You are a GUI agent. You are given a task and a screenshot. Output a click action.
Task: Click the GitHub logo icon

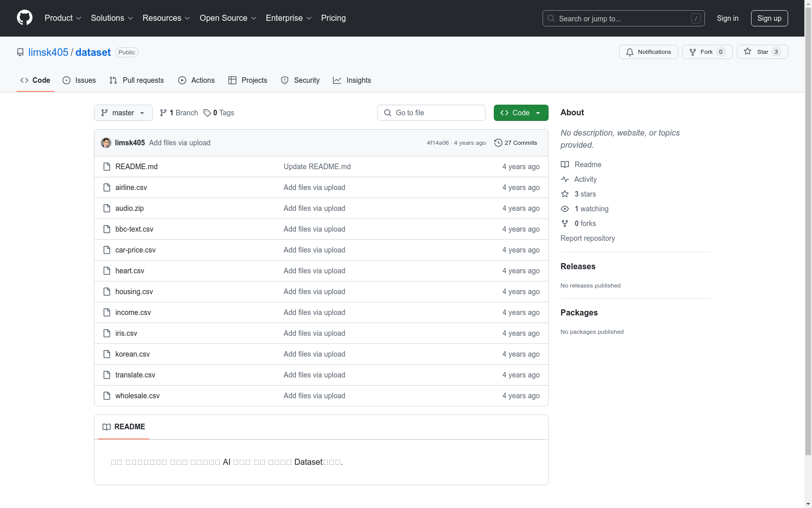[x=24, y=18]
